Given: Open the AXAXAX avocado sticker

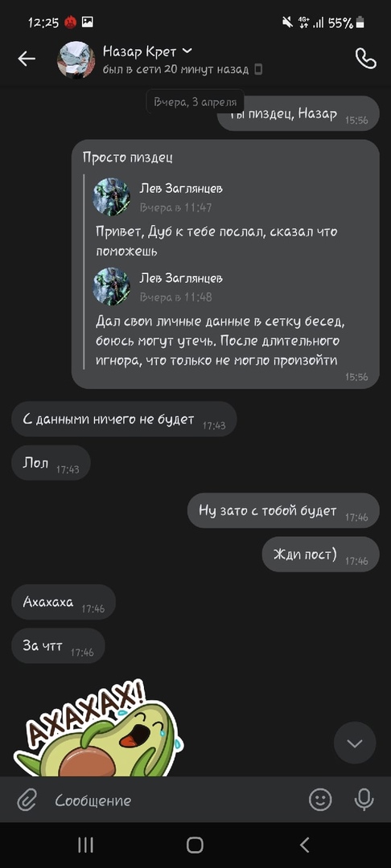Looking at the screenshot, I should [x=97, y=728].
